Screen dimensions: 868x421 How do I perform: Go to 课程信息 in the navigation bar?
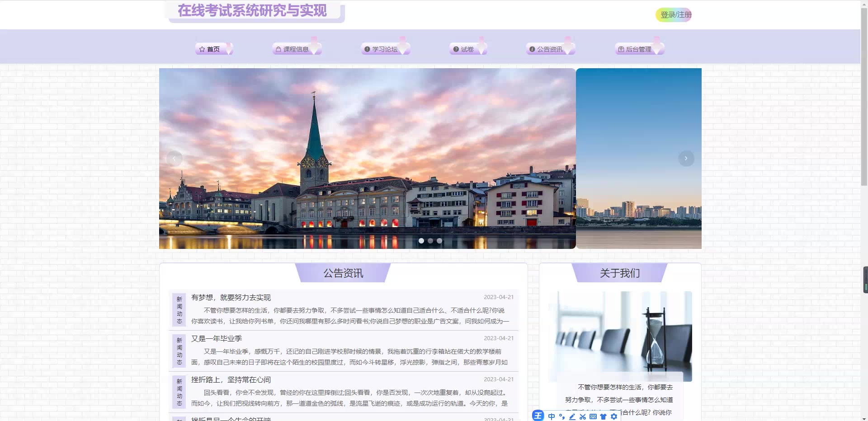[297, 49]
